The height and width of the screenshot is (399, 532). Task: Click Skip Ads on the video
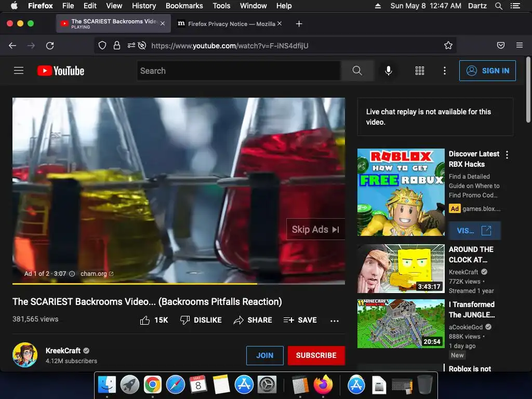(x=315, y=229)
